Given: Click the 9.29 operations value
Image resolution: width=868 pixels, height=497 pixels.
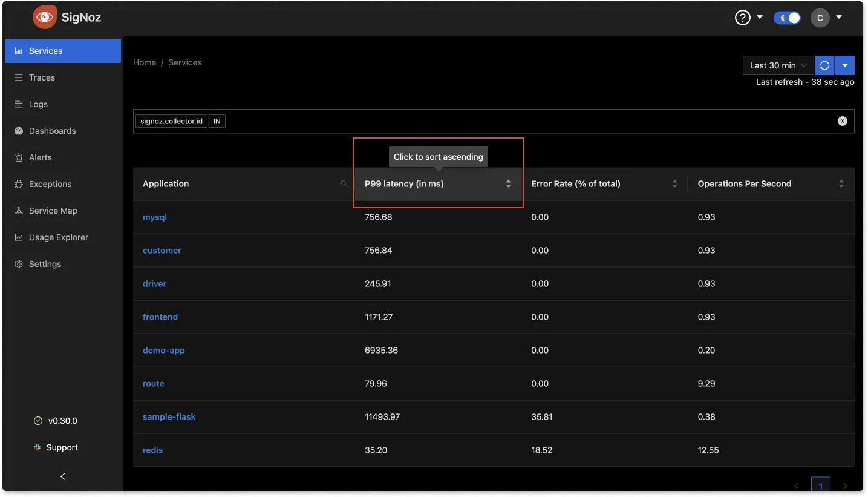Looking at the screenshot, I should [706, 384].
